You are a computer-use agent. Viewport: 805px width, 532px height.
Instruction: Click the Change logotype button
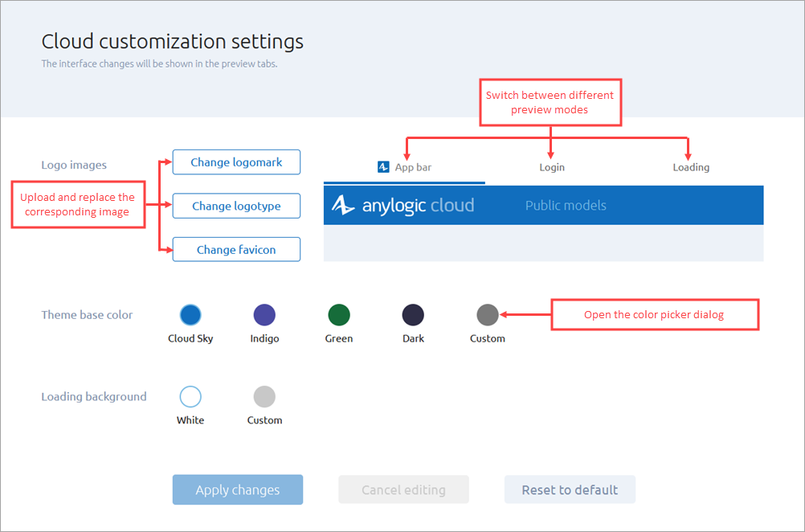[236, 206]
